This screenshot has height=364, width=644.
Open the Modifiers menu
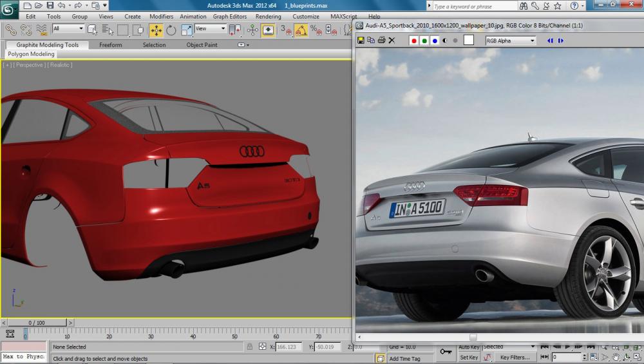tap(162, 17)
